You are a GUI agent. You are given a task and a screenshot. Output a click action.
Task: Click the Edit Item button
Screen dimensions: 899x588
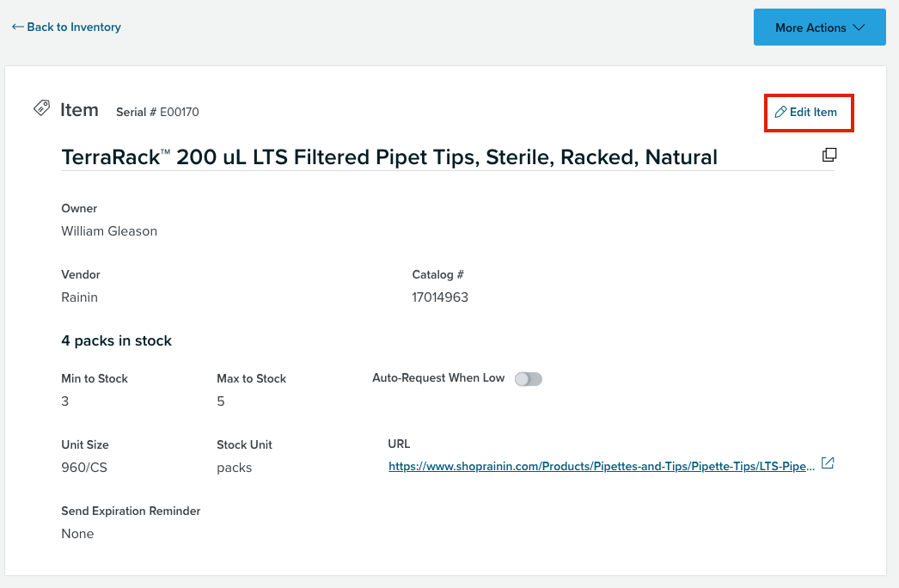[x=806, y=112]
